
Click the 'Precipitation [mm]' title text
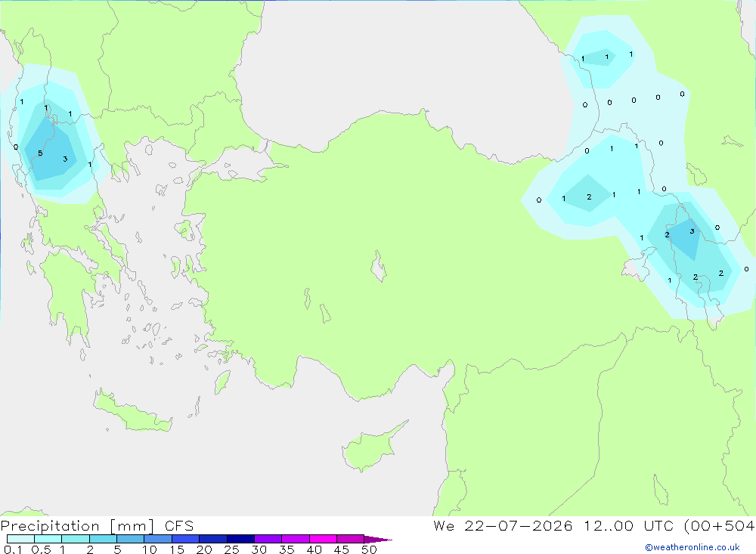78,526
